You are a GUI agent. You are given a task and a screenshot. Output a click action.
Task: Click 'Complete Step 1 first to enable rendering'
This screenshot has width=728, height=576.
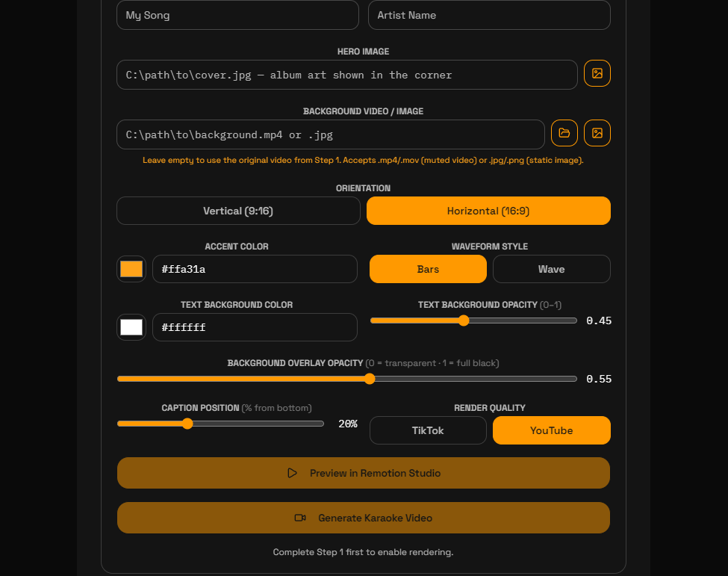pos(363,552)
